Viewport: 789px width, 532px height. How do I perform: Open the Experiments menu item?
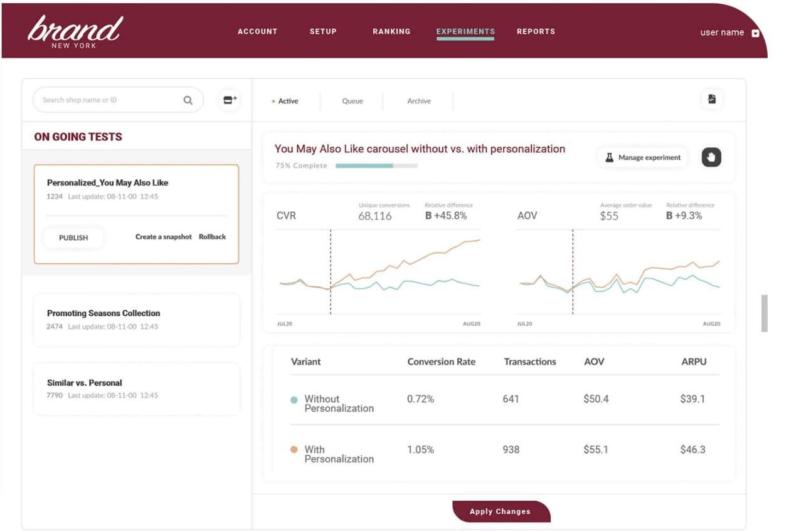coord(465,31)
